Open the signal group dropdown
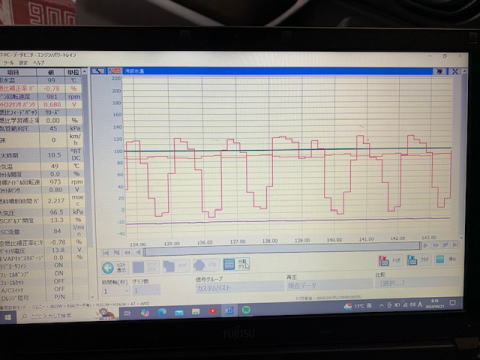 coord(239,287)
